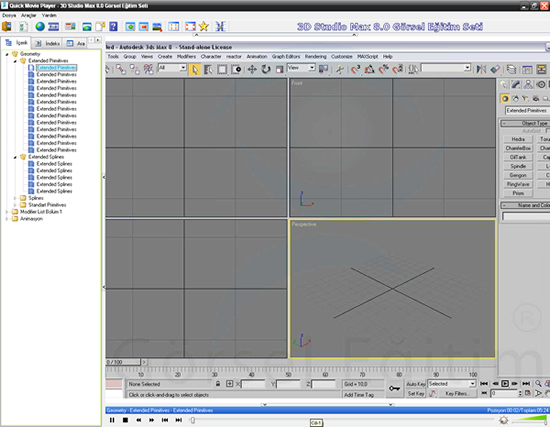Viewport: 550px width, 427px height.
Task: Toggle the Percent Snap icon
Action: pos(383,69)
